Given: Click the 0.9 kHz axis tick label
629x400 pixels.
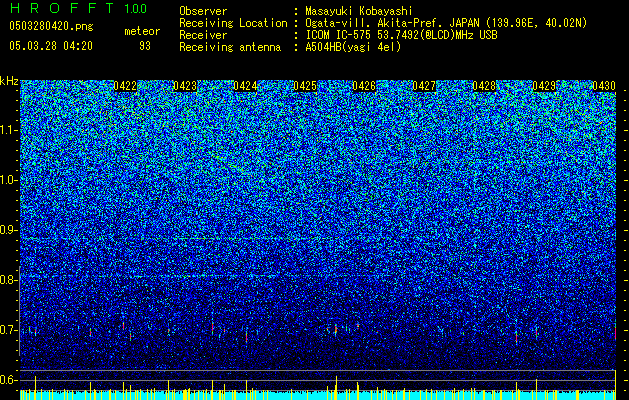Looking at the screenshot, I should 9,230.
